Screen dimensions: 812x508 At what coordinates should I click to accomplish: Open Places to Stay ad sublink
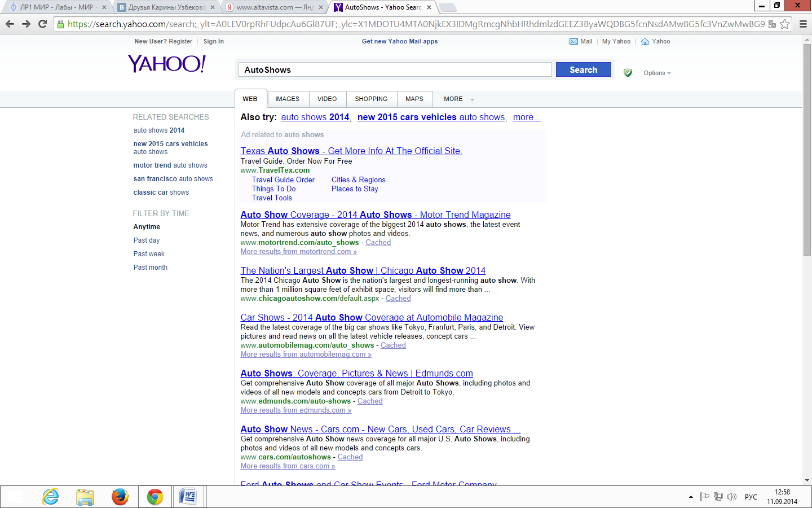click(x=355, y=189)
